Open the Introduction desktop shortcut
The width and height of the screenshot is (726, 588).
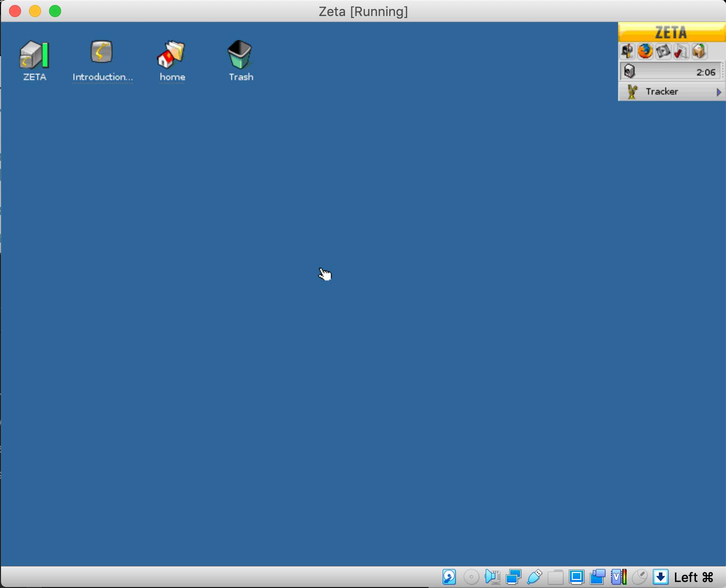(102, 53)
